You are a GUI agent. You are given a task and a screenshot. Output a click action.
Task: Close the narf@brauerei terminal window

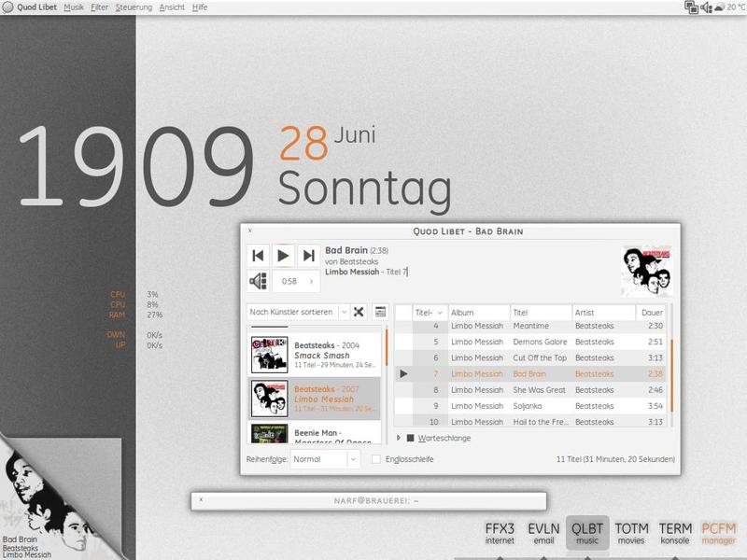pyautogui.click(x=201, y=500)
